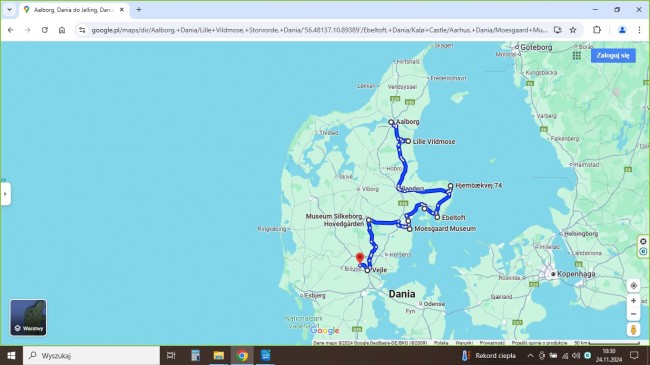
Task: Switch map layers via Warstwy thumbnail
Action: (28, 318)
